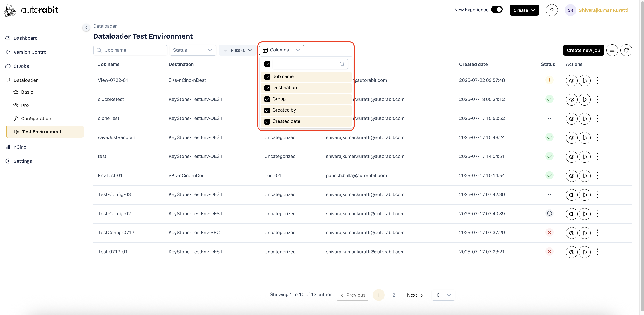Open more options for EnvTest-01 row
Image resolution: width=644 pixels, height=315 pixels.
(x=597, y=176)
